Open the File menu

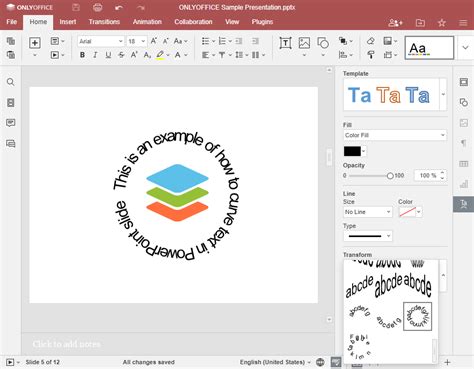(11, 22)
